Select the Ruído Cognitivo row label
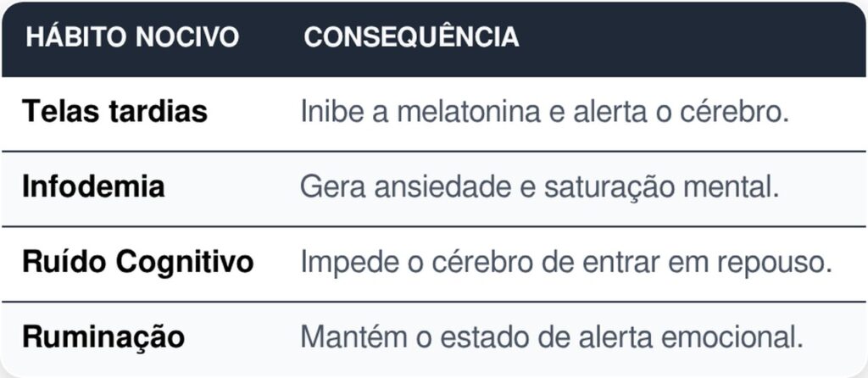Image resolution: width=868 pixels, height=378 pixels. pos(138,262)
